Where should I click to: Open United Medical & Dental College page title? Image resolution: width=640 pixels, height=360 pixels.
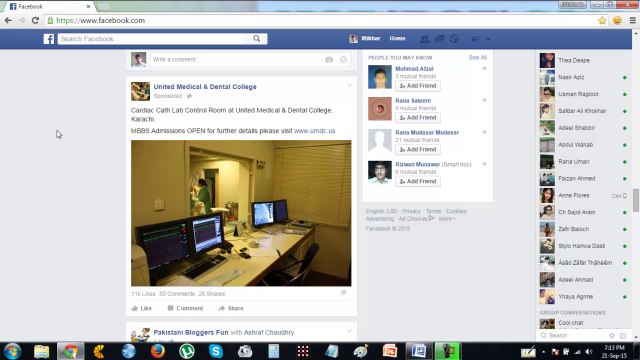pos(205,87)
